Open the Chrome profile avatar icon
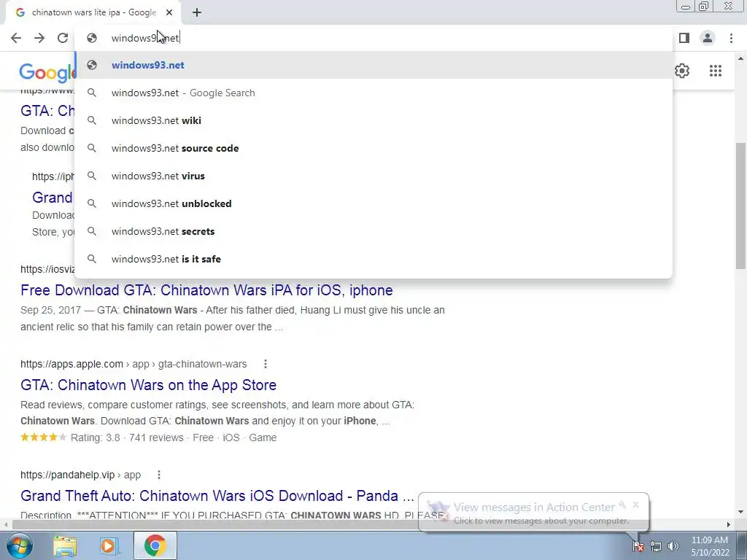Screen dimensions: 747x560 click(x=708, y=38)
